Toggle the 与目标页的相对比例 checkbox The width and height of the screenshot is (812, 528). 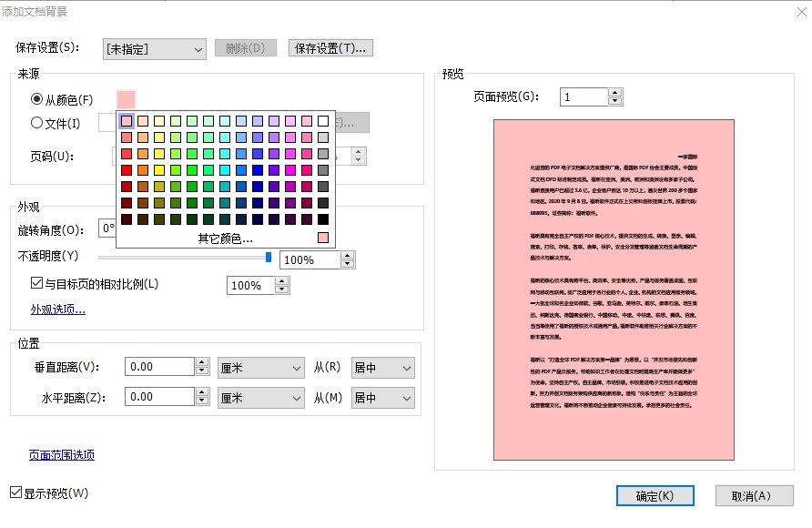[36, 282]
